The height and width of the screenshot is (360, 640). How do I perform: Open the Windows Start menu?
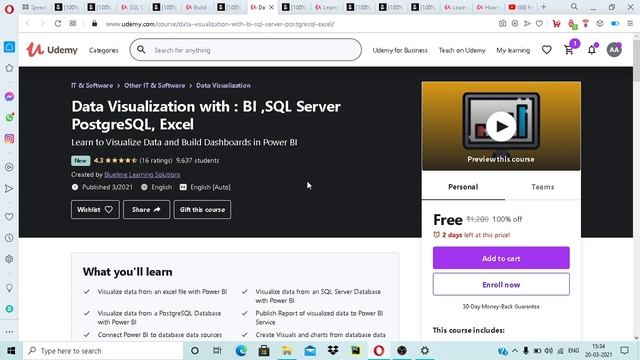[x=11, y=351]
